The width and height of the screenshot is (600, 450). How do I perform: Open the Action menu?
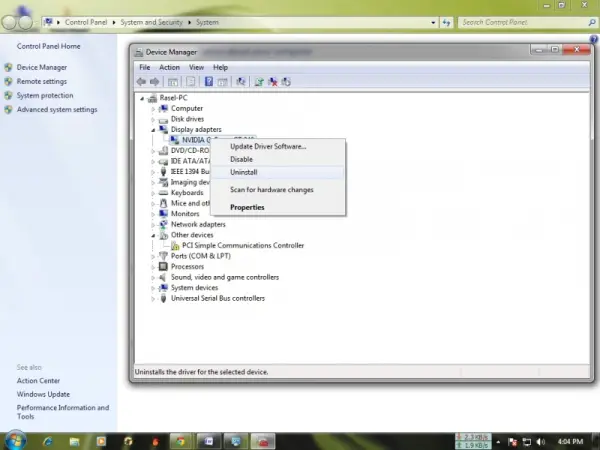[170, 67]
